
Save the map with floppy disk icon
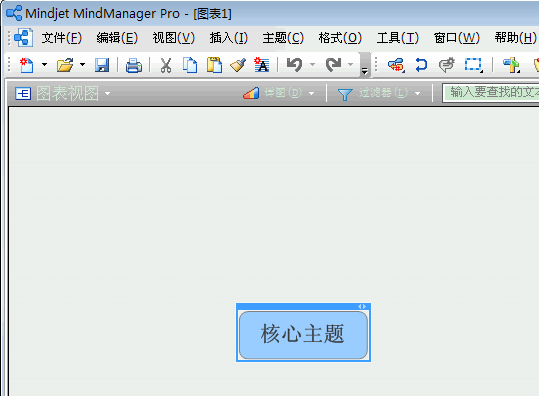point(102,65)
